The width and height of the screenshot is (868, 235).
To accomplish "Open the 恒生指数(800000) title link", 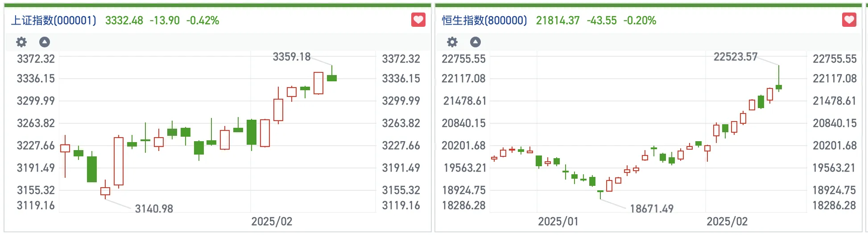I will (484, 21).
